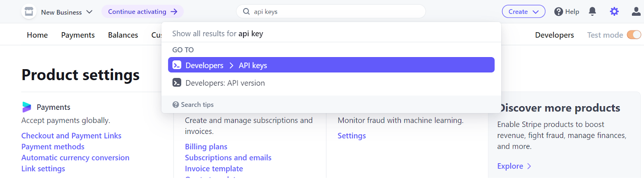Click Continue activating button
The image size is (644, 183).
tap(142, 12)
